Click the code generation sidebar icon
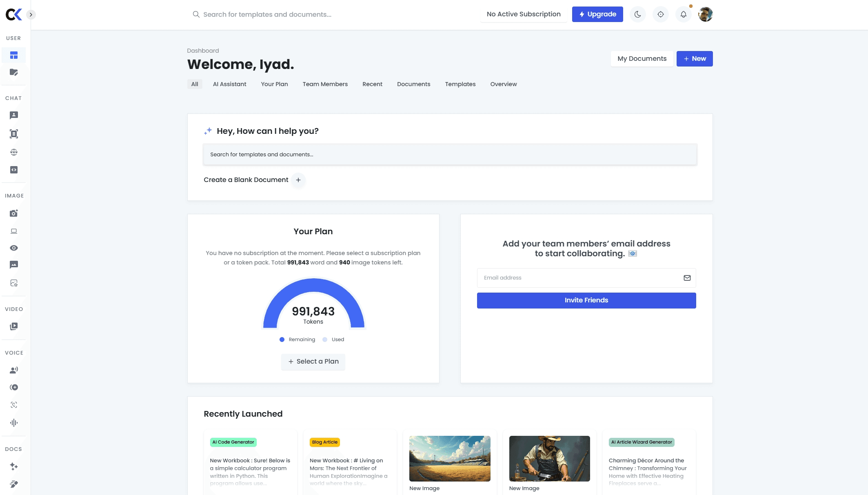 (14, 169)
